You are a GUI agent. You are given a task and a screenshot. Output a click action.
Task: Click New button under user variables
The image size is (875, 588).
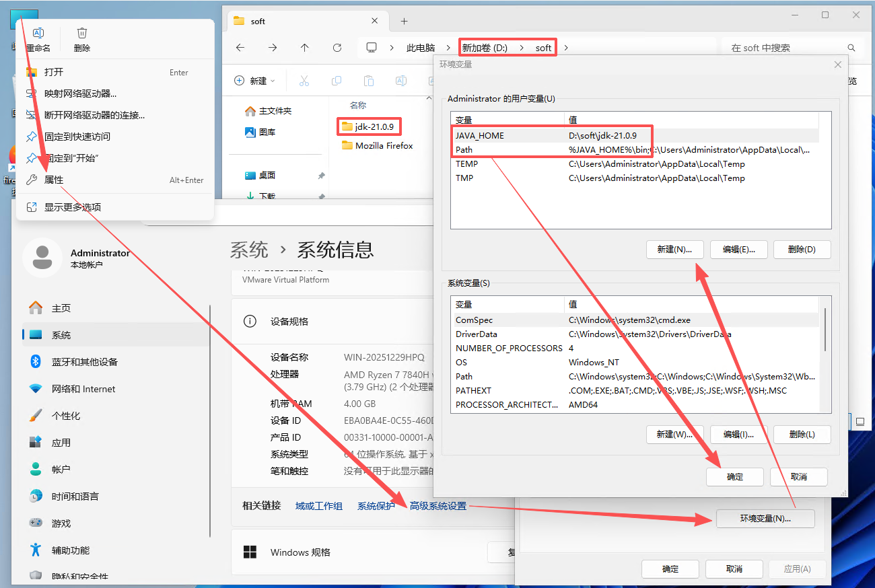tap(674, 250)
